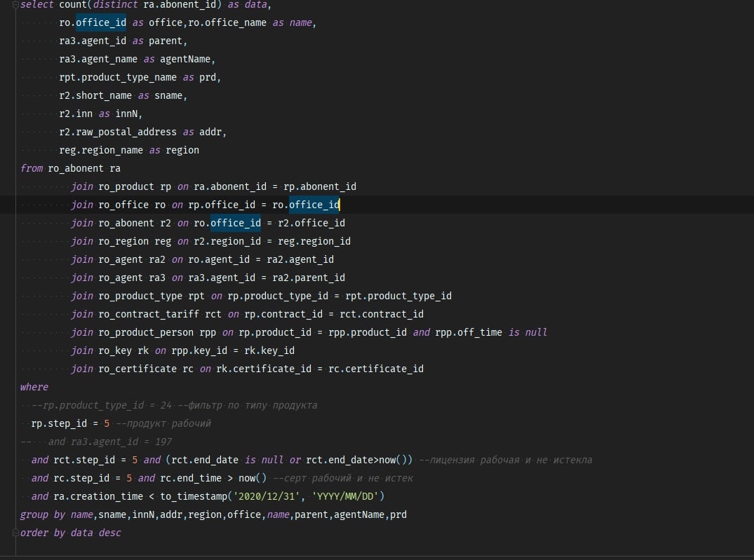The height and width of the screenshot is (560, 754).
Task: Click 'ra3.agent_id' in the 'as parent' line
Action: pos(93,41)
